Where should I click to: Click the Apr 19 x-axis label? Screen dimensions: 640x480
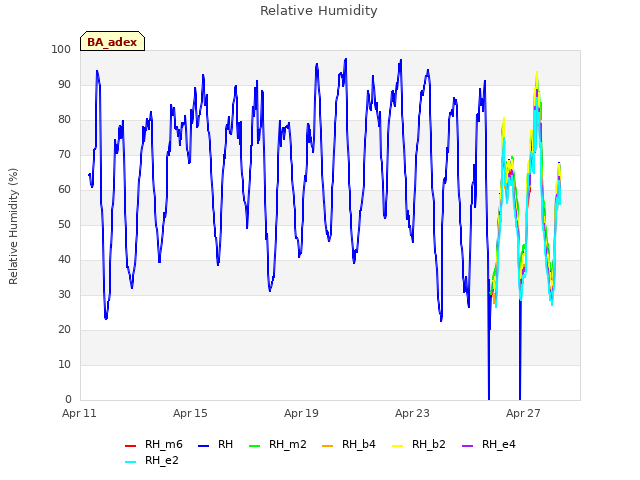point(301,413)
